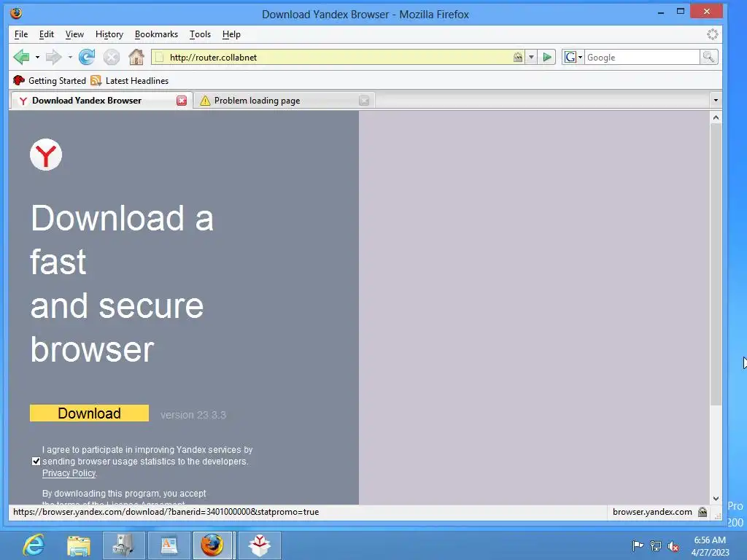Open the File menu
The width and height of the screenshot is (747, 560).
[x=21, y=34]
